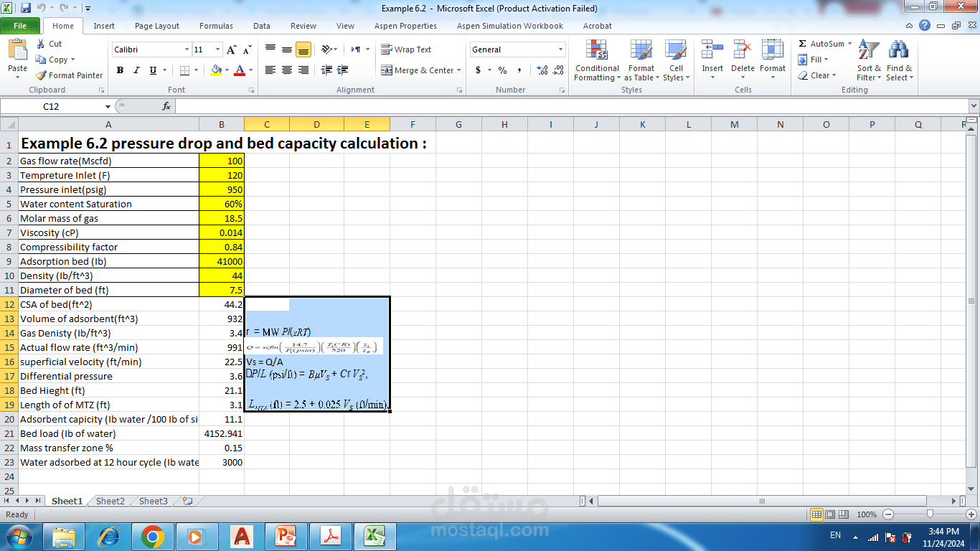Open the File tab
This screenshot has height=551, width=980.
point(20,26)
